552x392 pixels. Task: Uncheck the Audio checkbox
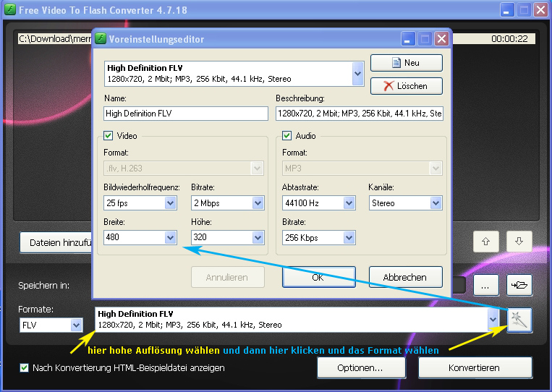(287, 135)
